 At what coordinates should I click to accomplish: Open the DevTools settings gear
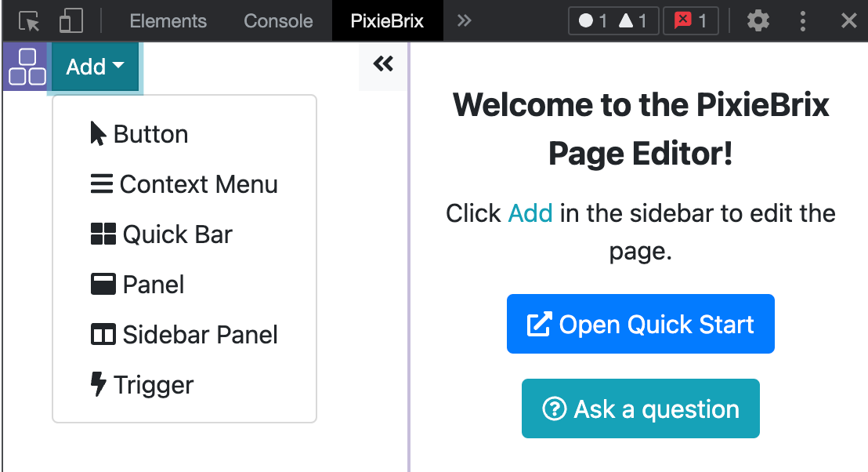[758, 20]
